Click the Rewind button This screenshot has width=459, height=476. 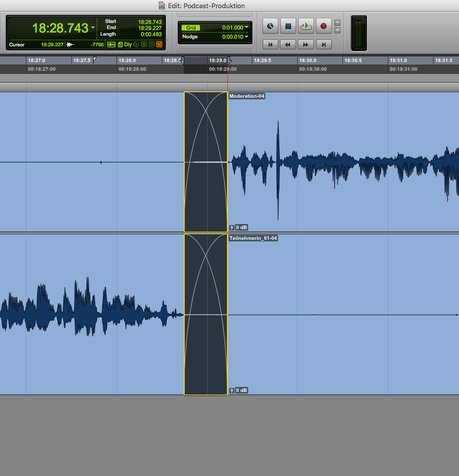(x=288, y=45)
